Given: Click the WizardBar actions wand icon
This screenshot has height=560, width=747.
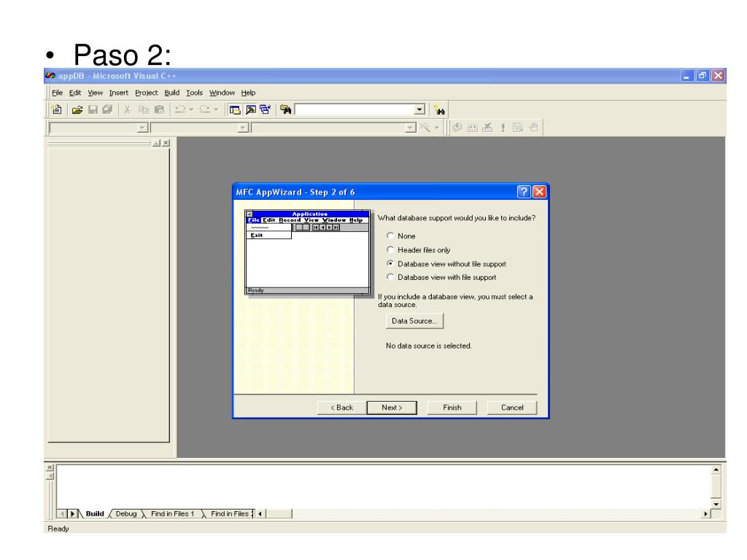Looking at the screenshot, I should [425, 128].
